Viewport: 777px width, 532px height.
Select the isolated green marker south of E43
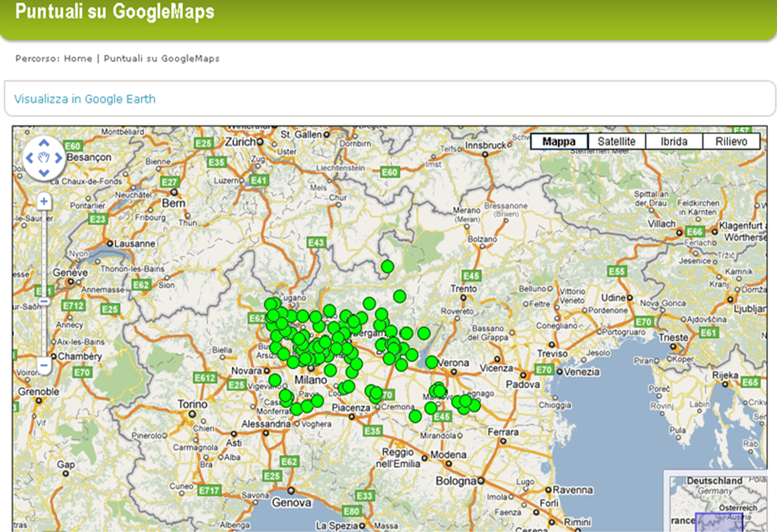[387, 266]
